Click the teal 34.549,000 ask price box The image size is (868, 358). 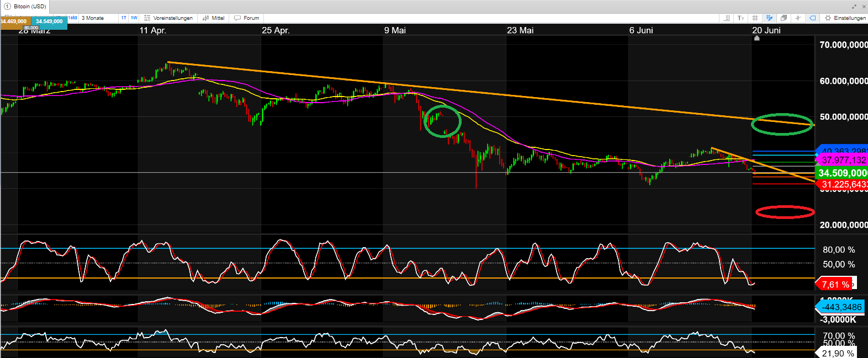(x=49, y=22)
